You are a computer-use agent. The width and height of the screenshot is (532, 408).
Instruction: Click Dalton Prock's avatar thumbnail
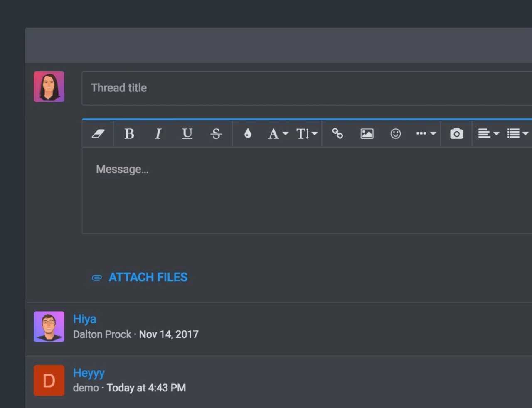point(49,327)
